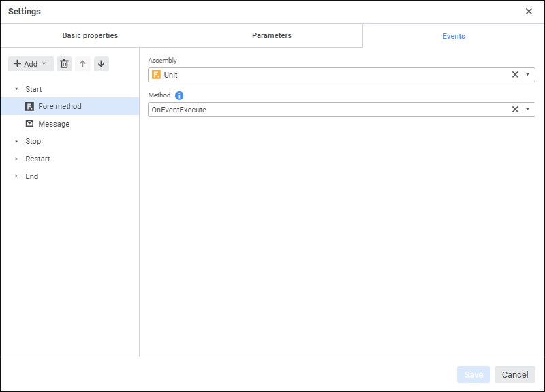Click the Method info icon
Viewport: 545px width, 392px height.
[x=179, y=95]
